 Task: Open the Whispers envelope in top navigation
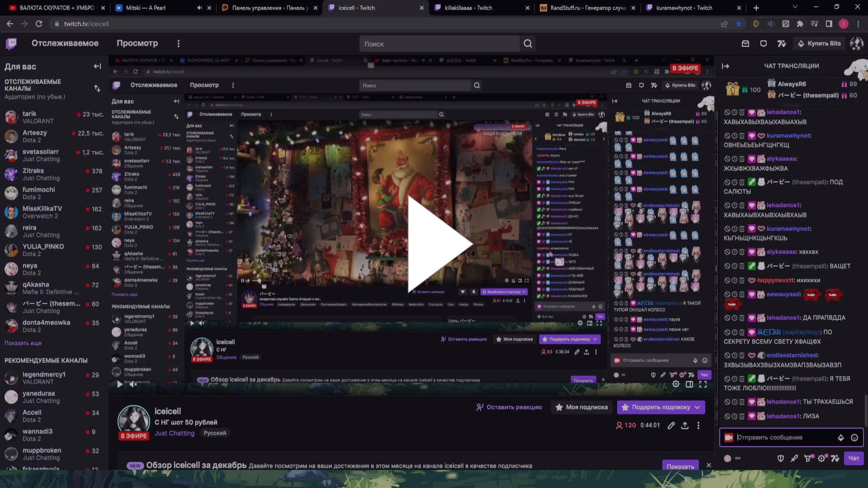pyautogui.click(x=745, y=43)
